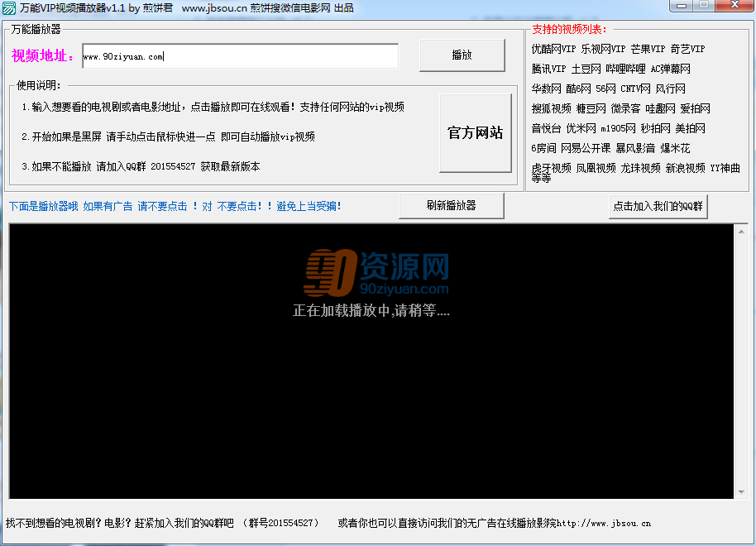Click 网易公开课 in supported list
This screenshot has width=756, height=546.
pyautogui.click(x=586, y=148)
